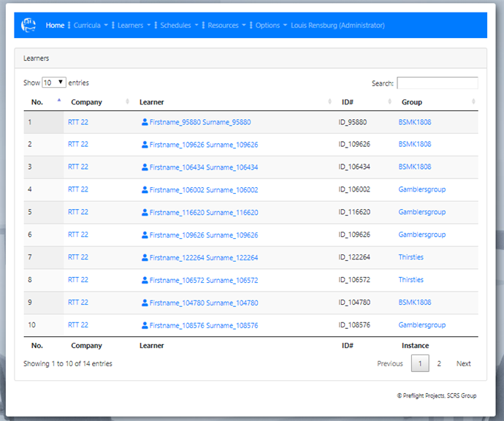Click the Search input field
Viewport: 504px width, 421px height.
pyautogui.click(x=437, y=83)
